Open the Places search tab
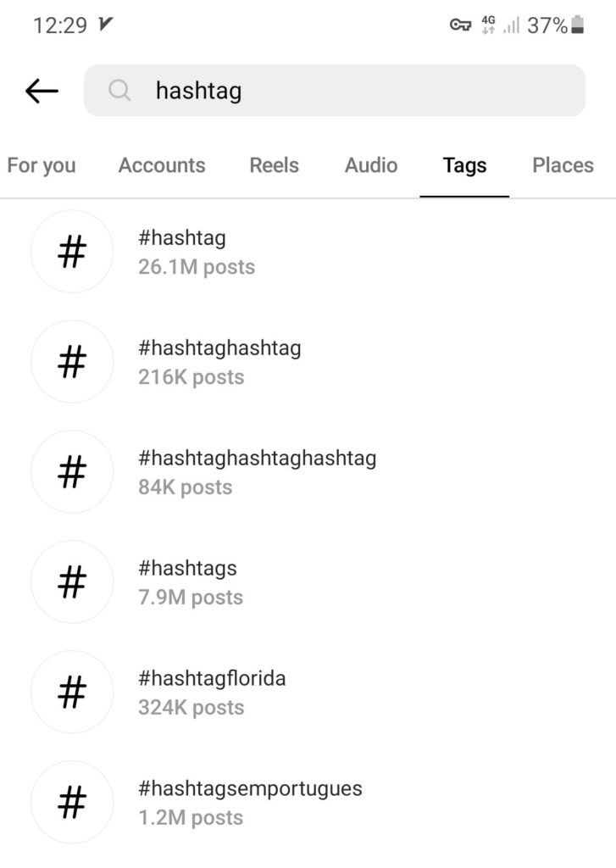Viewport: 616px width, 868px height. coord(562,165)
